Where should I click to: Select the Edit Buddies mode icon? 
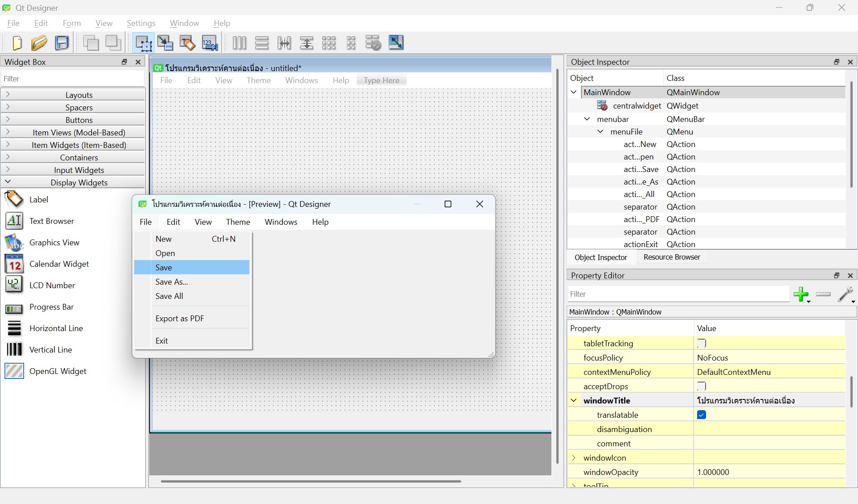click(188, 43)
